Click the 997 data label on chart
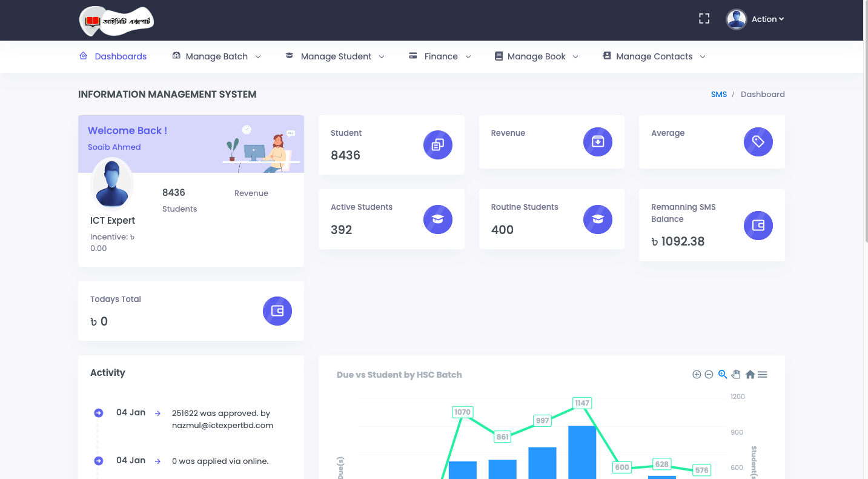 [542, 421]
